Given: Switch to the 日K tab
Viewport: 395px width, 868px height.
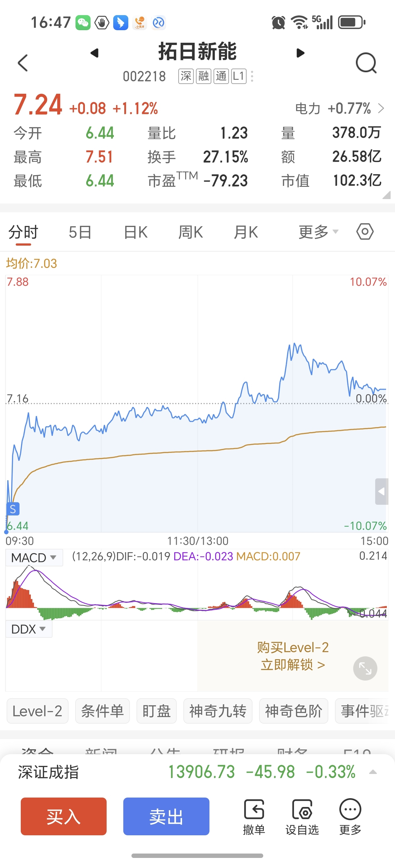Looking at the screenshot, I should (136, 232).
